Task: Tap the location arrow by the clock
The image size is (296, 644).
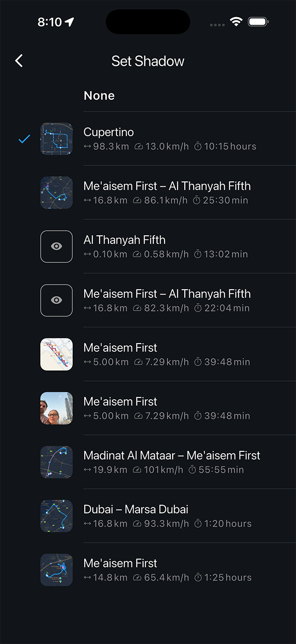Action: point(70,22)
